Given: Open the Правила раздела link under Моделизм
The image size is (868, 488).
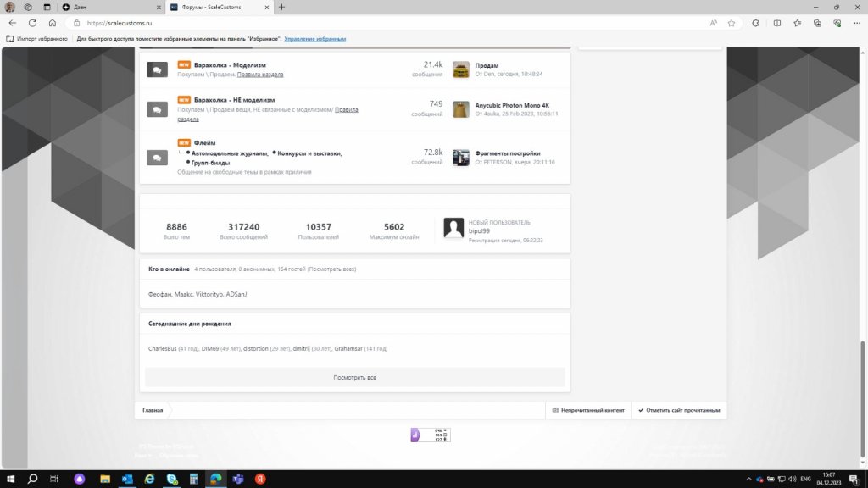Looking at the screenshot, I should click(260, 75).
